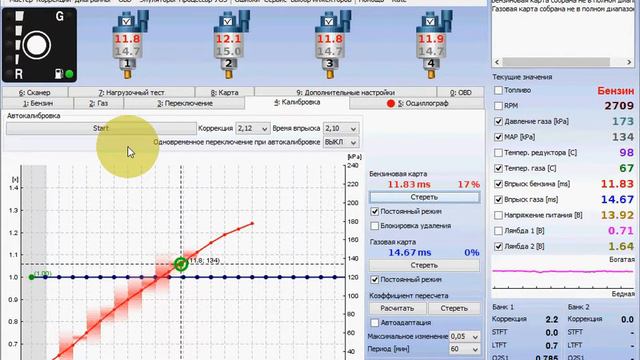The height and width of the screenshot is (360, 640).
Task: Uncheck Темпер. газа [C] checkbox
Action: coord(498,168)
